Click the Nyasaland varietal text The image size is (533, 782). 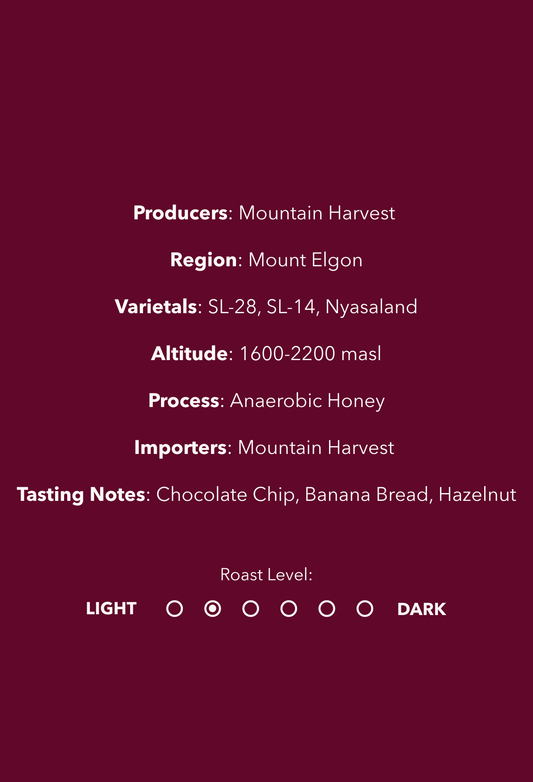point(371,307)
